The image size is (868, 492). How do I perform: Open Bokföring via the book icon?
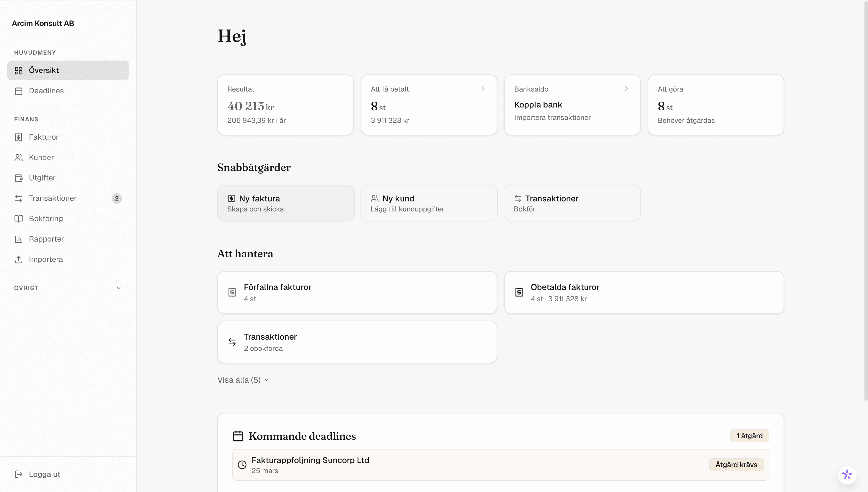pyautogui.click(x=19, y=219)
